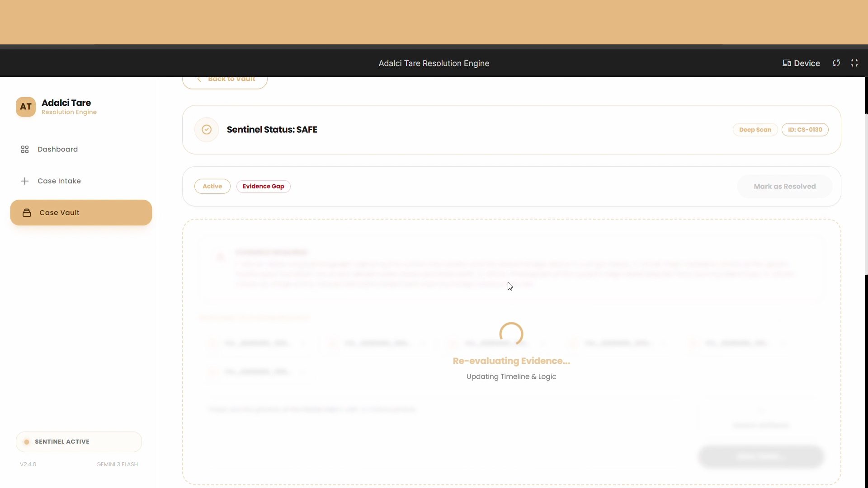Screen dimensions: 868x488
Task: Click the Device view button
Action: 801,63
